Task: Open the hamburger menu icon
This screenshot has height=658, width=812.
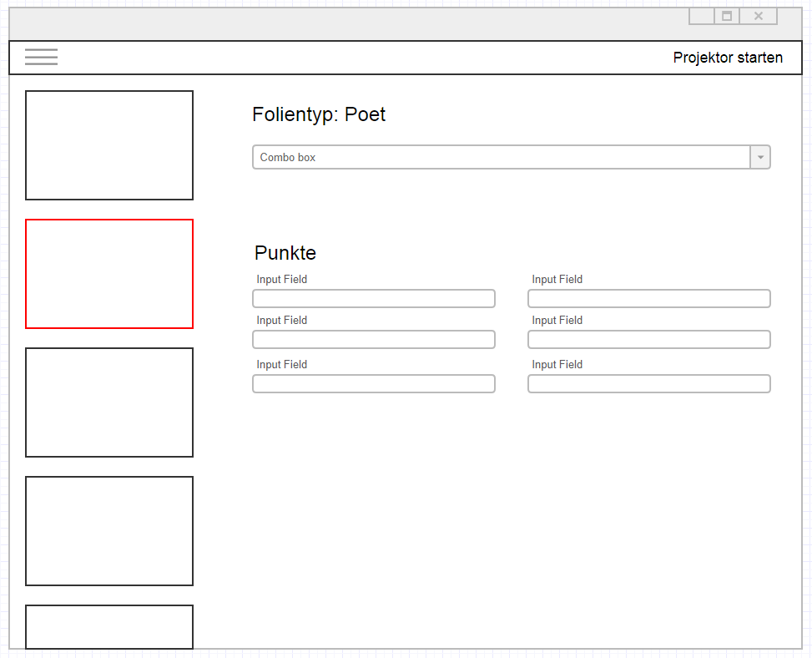Action: [42, 57]
